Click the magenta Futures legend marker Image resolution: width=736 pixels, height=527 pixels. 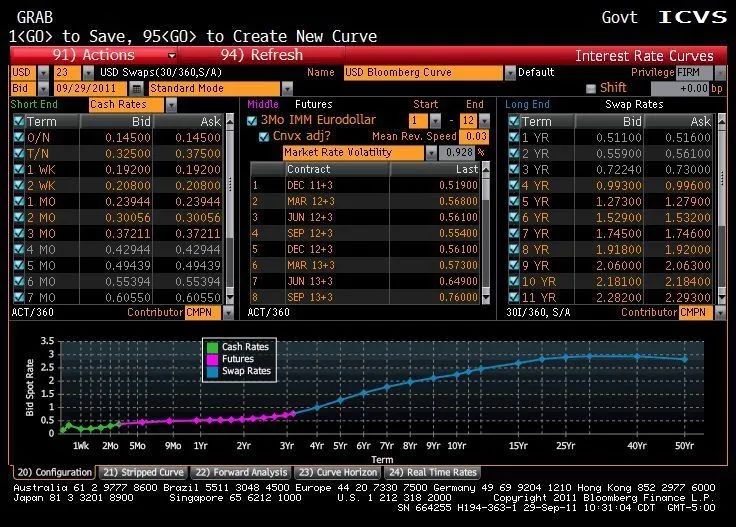211,359
